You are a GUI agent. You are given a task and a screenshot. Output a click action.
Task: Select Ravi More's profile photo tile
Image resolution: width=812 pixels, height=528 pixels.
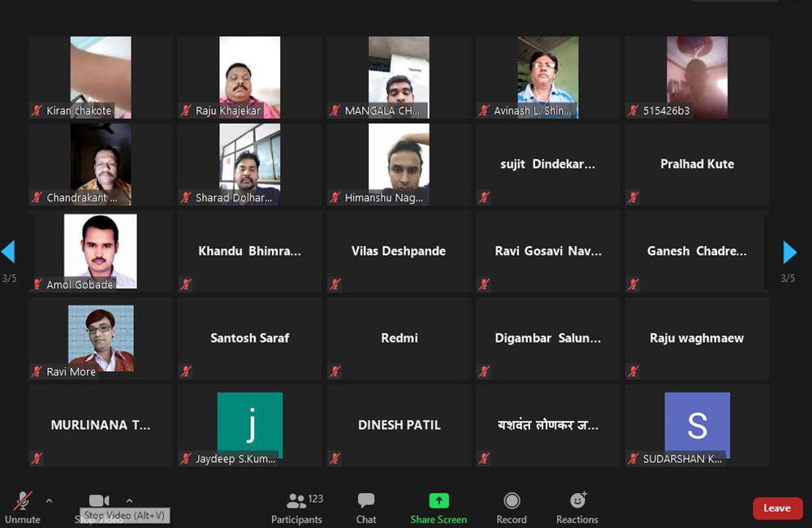(101, 339)
